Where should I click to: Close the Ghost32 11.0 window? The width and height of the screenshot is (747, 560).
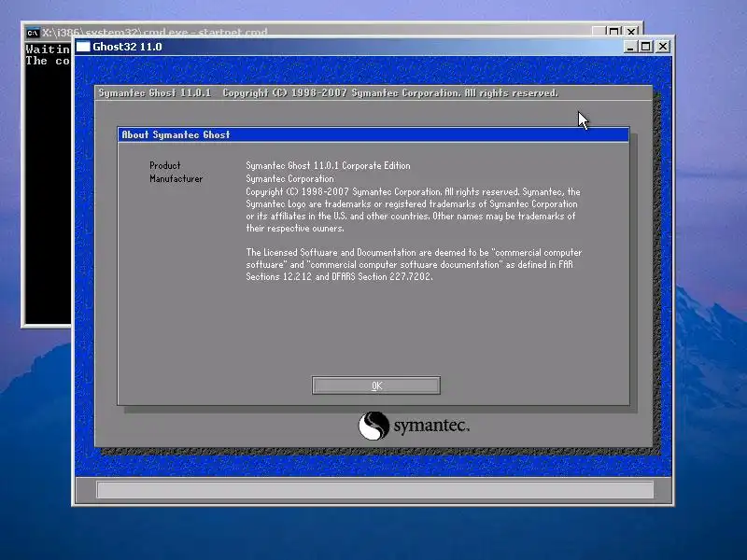tap(663, 47)
